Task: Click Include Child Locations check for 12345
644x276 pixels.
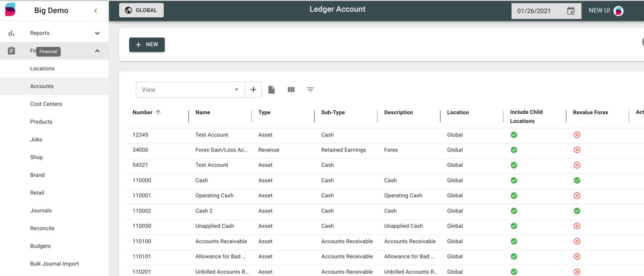Action: pos(514,135)
